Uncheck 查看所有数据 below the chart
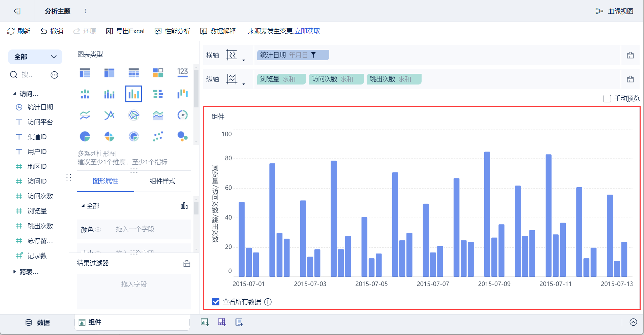The image size is (644, 335). [x=216, y=302]
